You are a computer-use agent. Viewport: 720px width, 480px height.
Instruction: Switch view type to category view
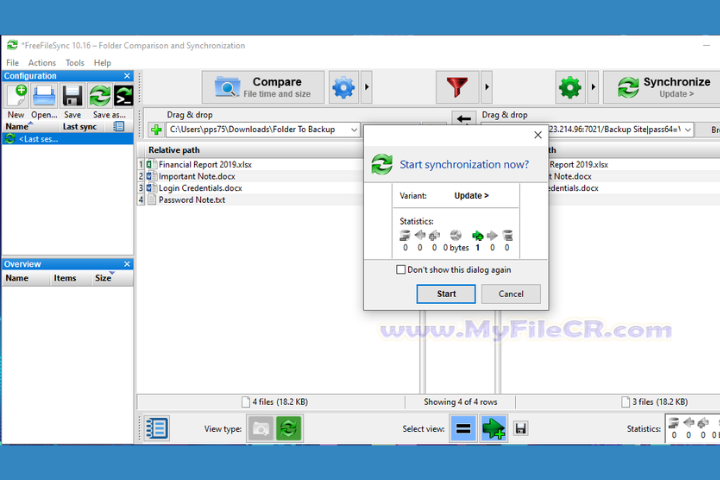click(261, 429)
